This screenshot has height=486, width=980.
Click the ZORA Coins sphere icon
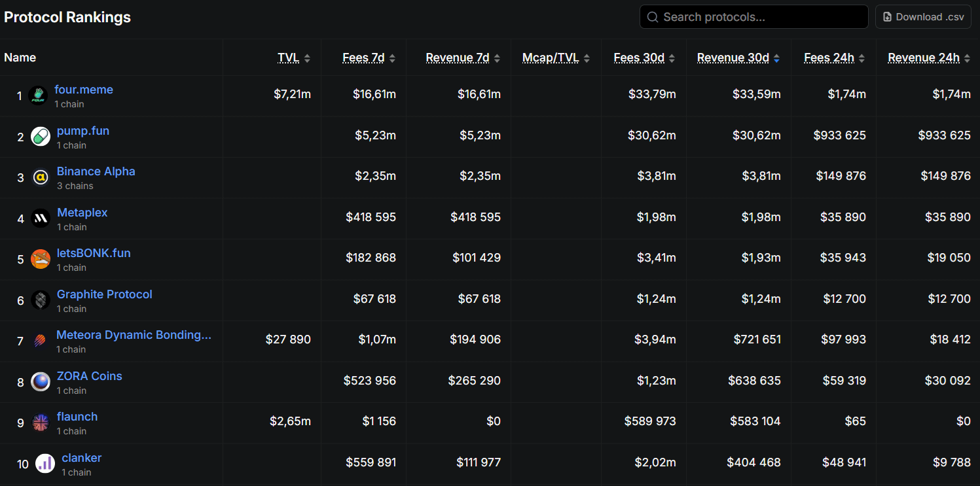pyautogui.click(x=41, y=382)
